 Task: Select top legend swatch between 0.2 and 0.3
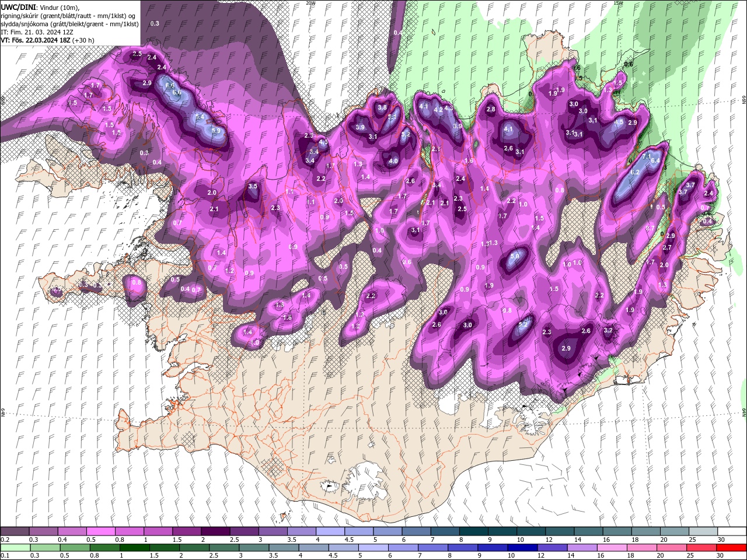[15, 531]
